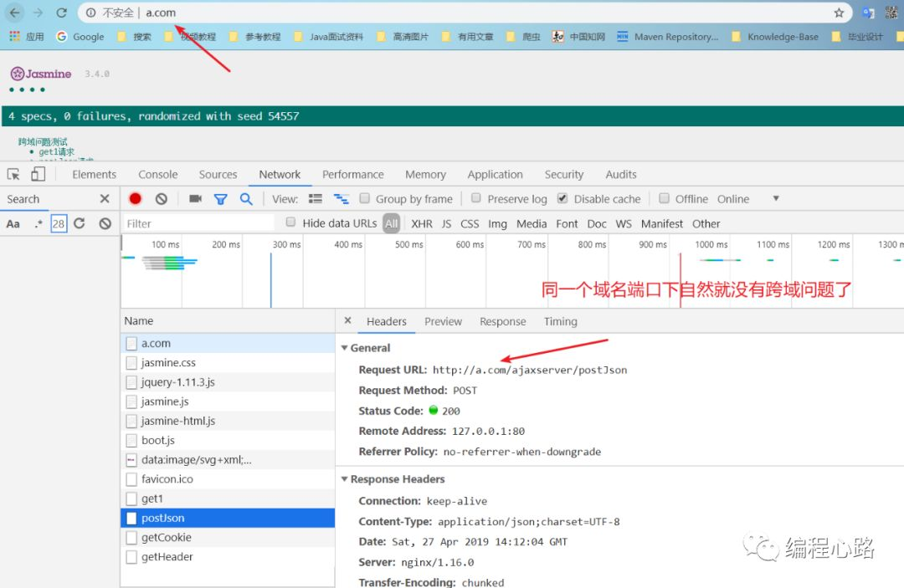Open network search with the magnifier icon
Screen dimensions: 904x588
point(246,199)
